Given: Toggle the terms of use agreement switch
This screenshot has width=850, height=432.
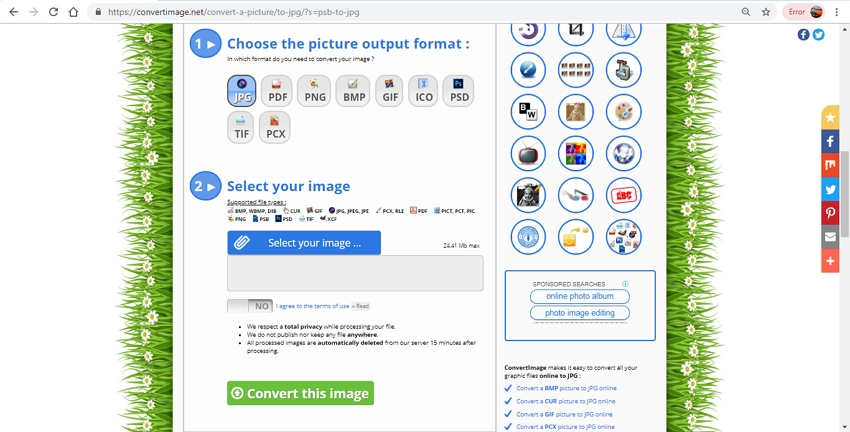Looking at the screenshot, I should coord(249,306).
